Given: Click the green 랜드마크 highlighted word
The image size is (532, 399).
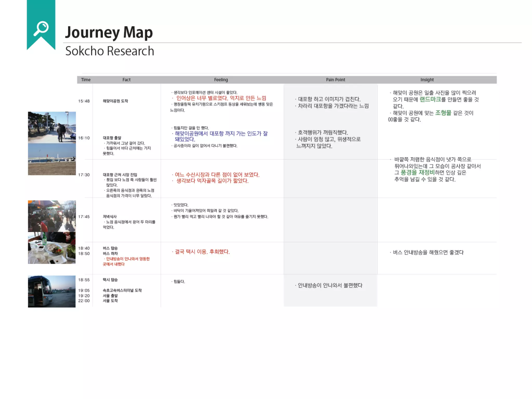Looking at the screenshot, I should 430,99.
